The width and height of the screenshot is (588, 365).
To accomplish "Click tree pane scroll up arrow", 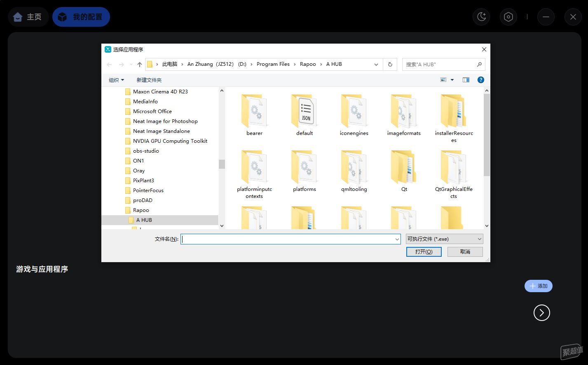I will 222,91.
